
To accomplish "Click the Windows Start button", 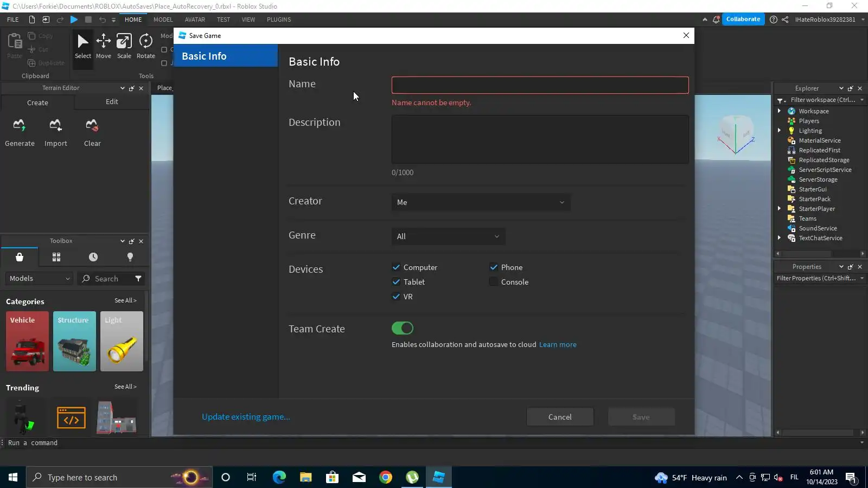I will pos(13,477).
